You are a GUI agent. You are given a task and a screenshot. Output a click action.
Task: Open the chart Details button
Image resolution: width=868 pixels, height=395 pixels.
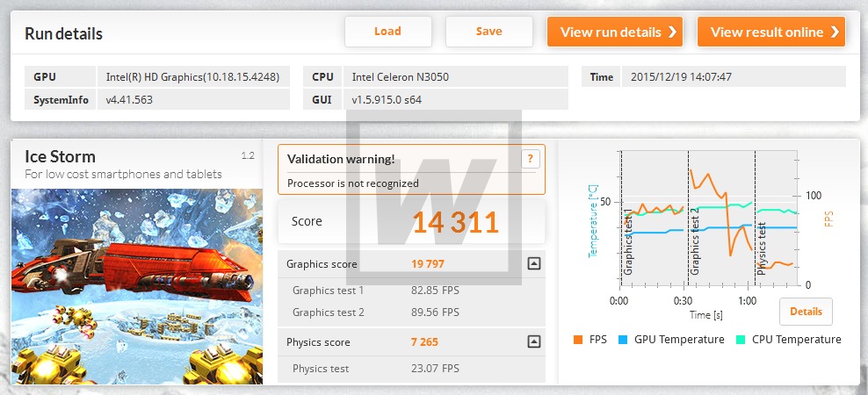point(806,312)
